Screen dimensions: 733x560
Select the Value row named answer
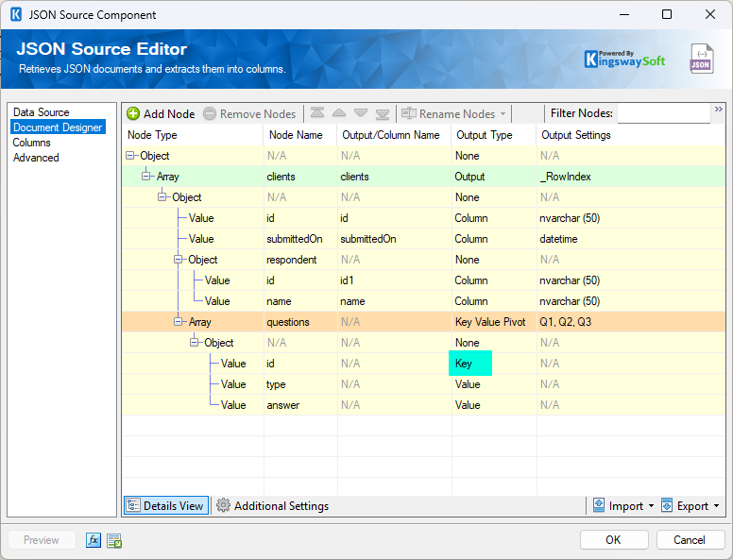tap(423, 405)
